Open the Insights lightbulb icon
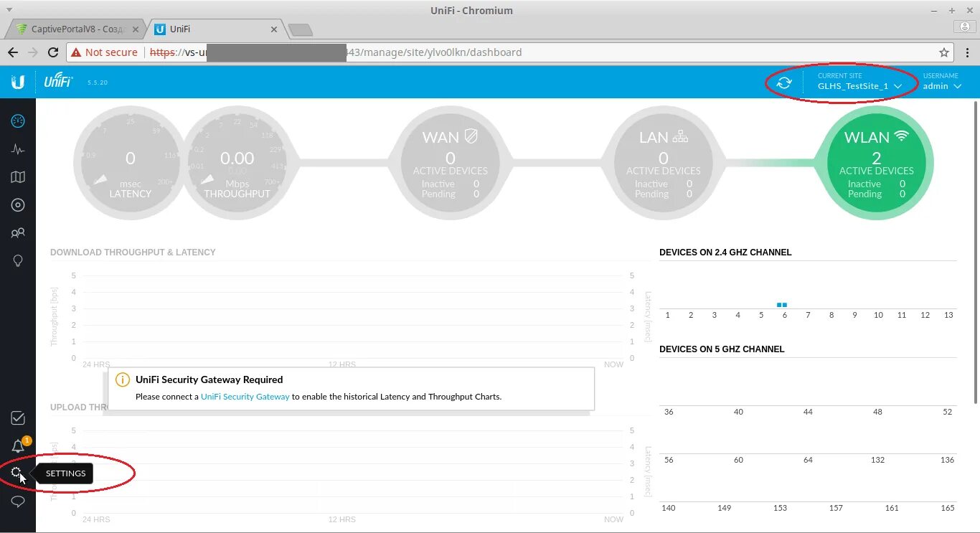This screenshot has width=980, height=533. click(x=18, y=260)
